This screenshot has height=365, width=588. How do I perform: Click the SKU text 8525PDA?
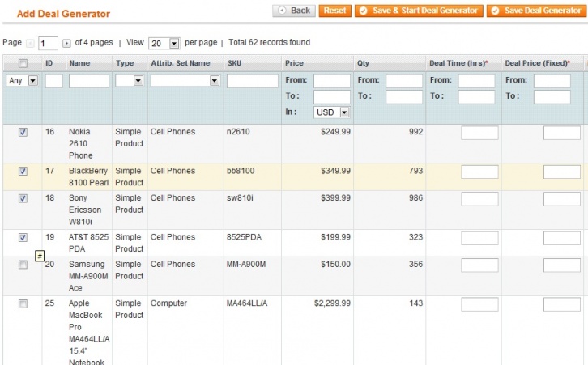(x=244, y=237)
